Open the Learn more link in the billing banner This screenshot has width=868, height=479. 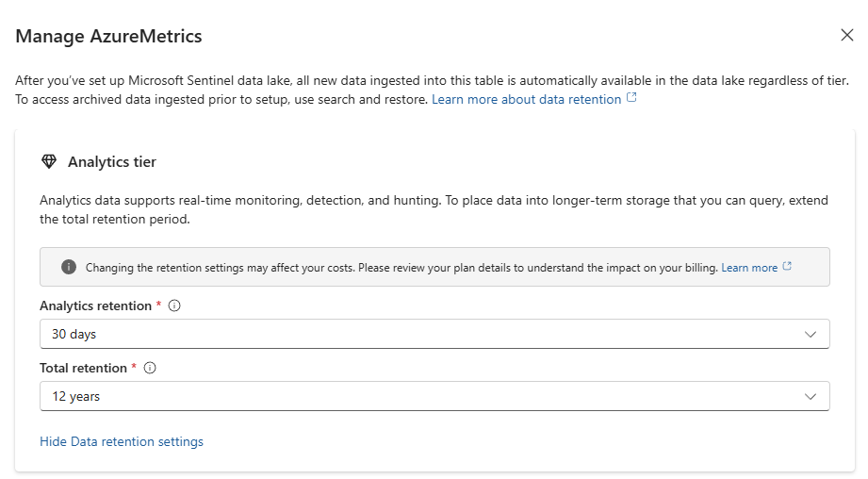coord(749,268)
